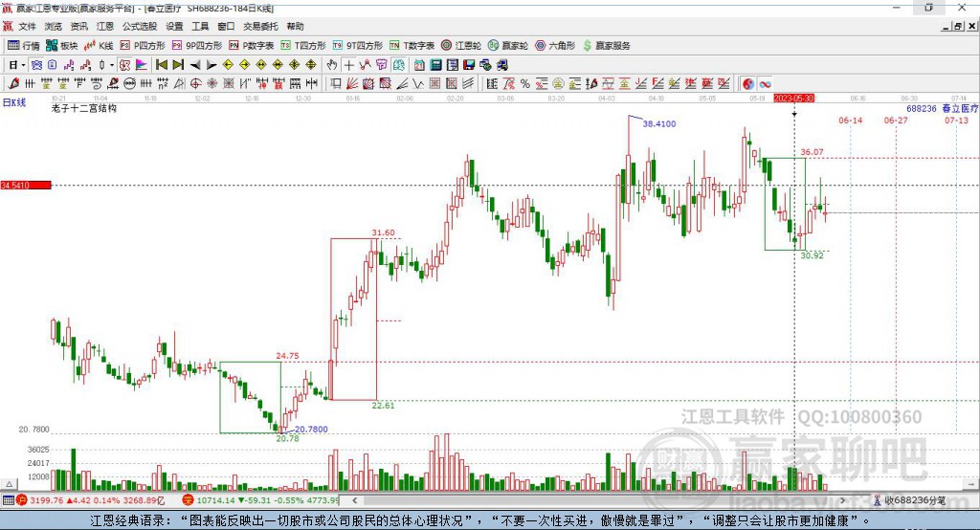Open the 工具 menu
Viewport: 980px width, 530px height.
point(200,26)
